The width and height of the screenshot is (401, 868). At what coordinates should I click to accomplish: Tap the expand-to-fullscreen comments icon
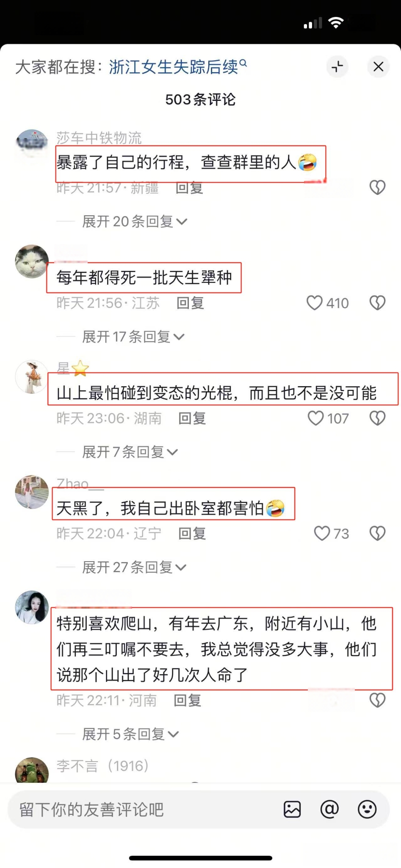[x=337, y=67]
